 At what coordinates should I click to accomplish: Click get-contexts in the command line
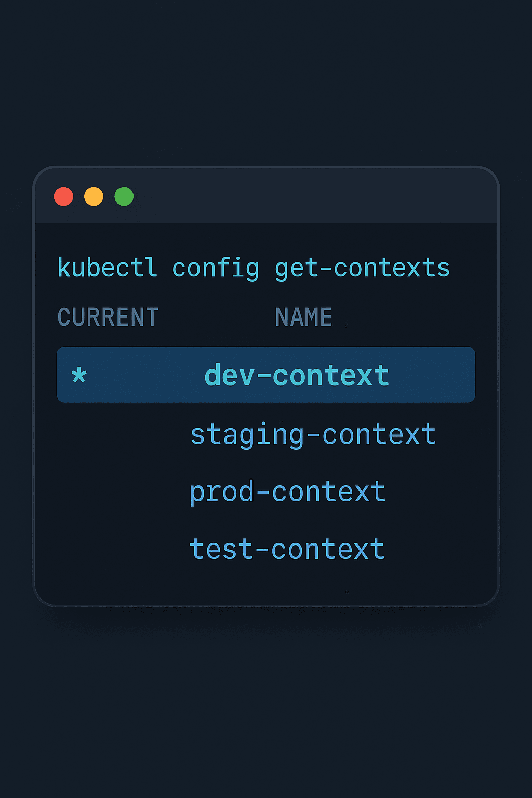362,269
